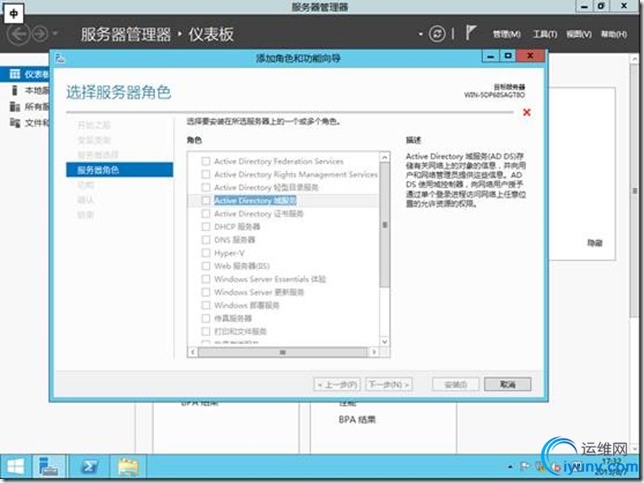Screen dimensions: 644x483
Task: Open the notifications flag icon
Action: [x=471, y=32]
